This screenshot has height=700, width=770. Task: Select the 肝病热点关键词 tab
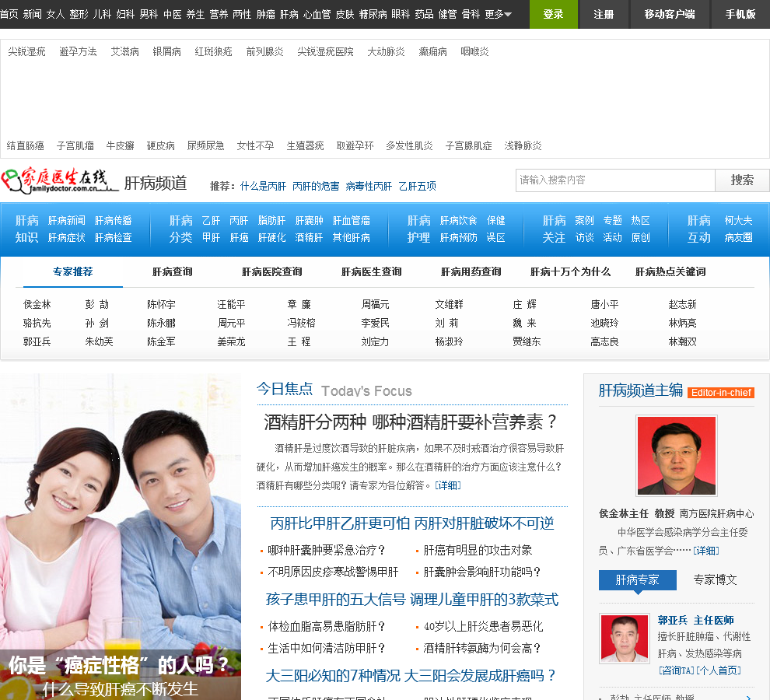[670, 271]
